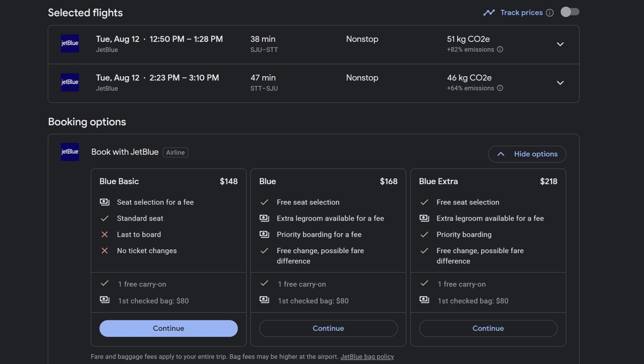The image size is (644, 364).
Task: Click checkmark beside Blue Extra Free seat selection
Action: click(424, 202)
